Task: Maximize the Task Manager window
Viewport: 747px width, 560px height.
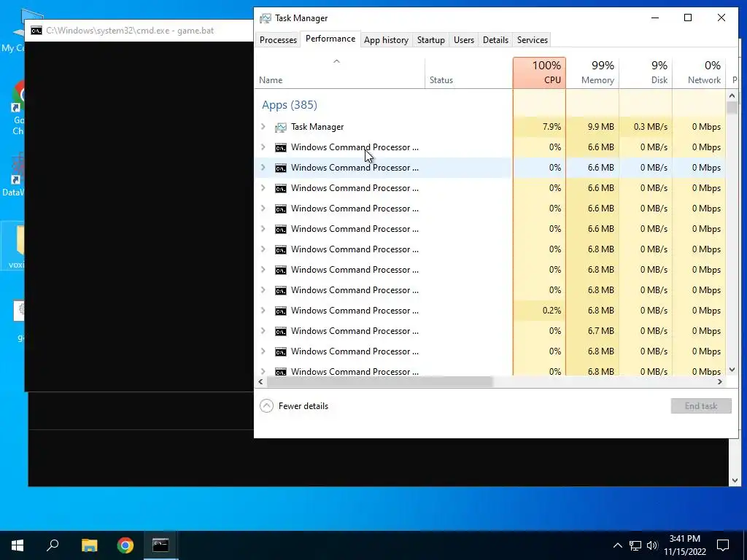Action: [x=687, y=17]
